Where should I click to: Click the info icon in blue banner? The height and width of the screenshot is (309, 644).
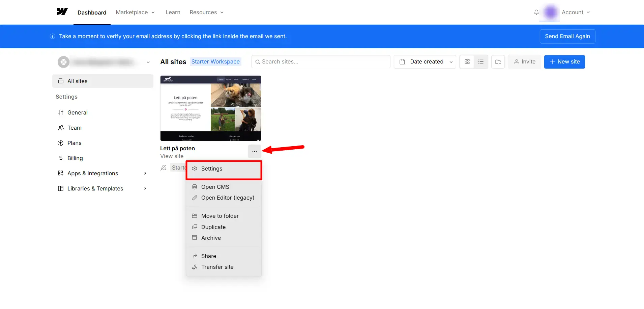[53, 36]
